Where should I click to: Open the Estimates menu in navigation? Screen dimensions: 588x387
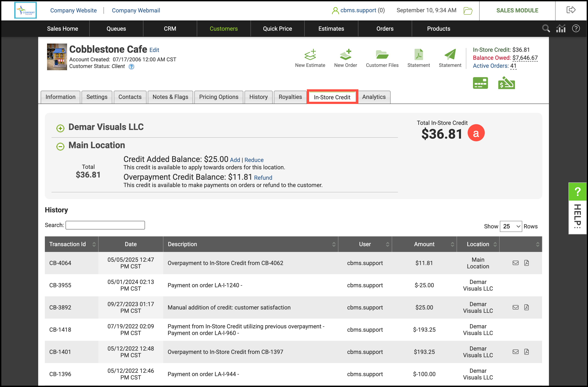331,29
